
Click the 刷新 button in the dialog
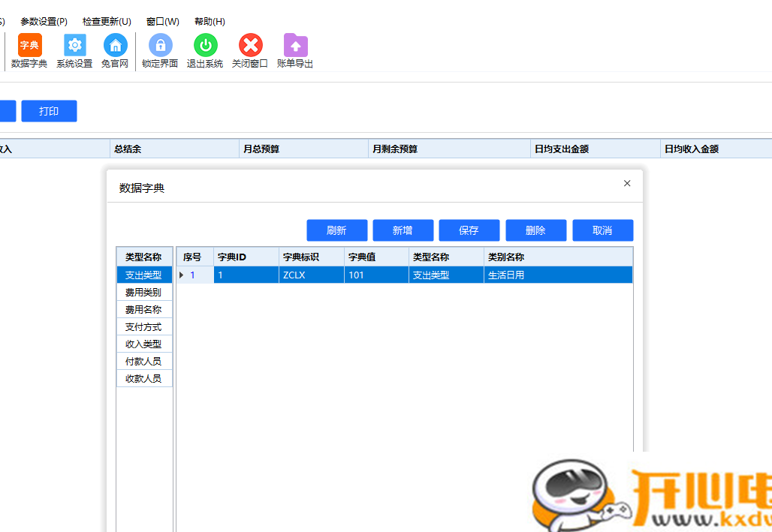click(336, 230)
